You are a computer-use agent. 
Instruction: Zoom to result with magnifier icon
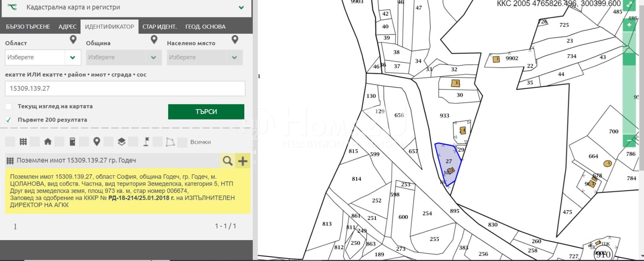(x=227, y=161)
